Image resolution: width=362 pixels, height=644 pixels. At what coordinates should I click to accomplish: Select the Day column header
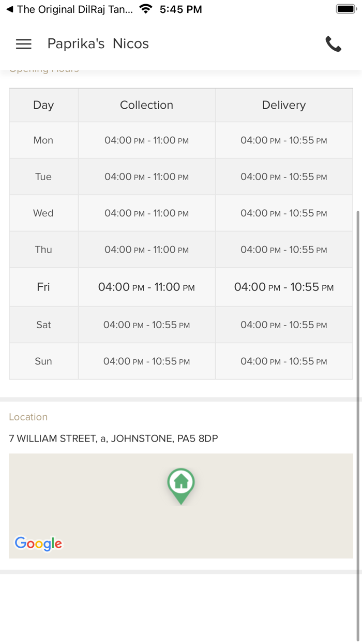point(43,105)
